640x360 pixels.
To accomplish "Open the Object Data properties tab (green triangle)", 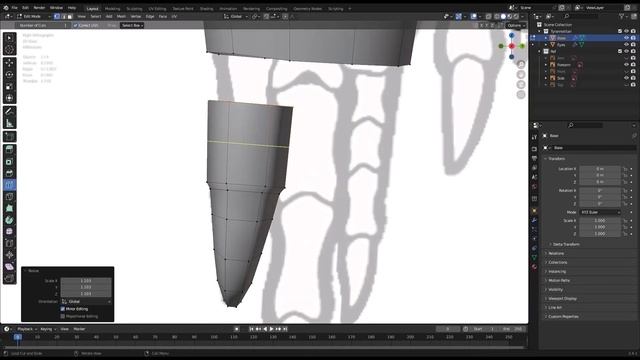I will pos(534,257).
